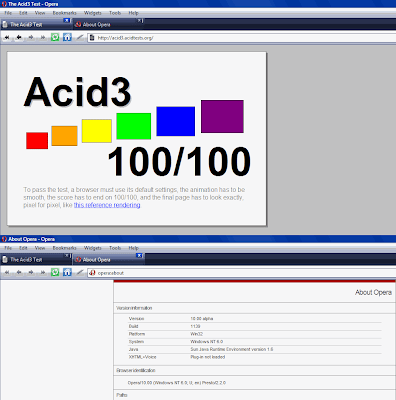Click the Opera icon beside the opera:about address
The height and width of the screenshot is (400, 396).
tap(92, 273)
